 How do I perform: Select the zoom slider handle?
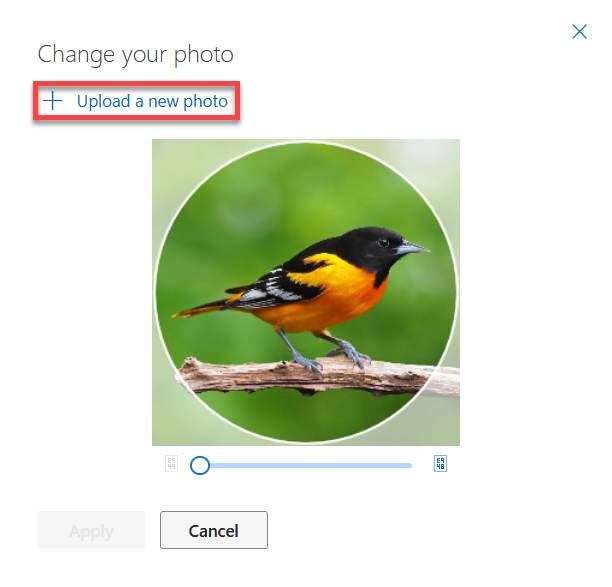(200, 465)
